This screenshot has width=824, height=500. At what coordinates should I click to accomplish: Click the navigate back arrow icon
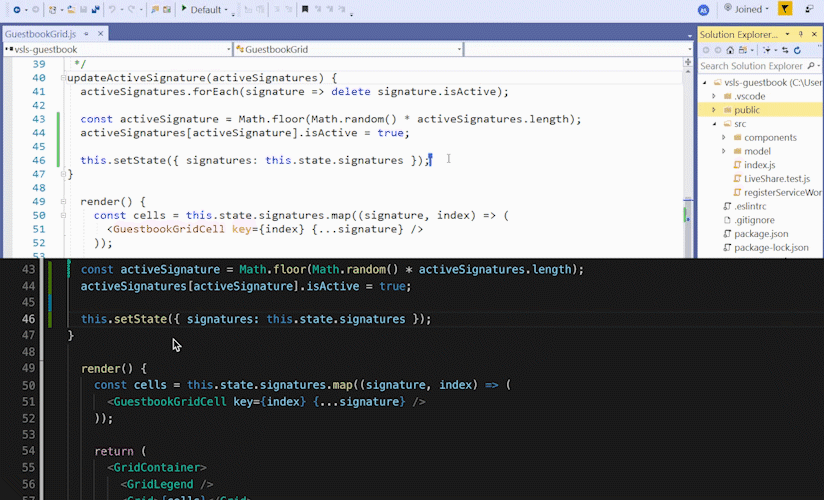point(19,9)
